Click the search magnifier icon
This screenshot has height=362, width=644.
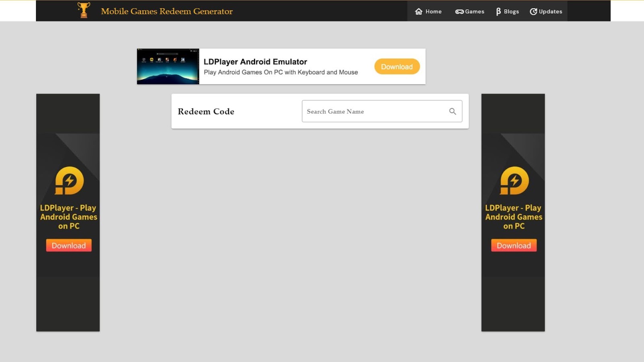[x=453, y=111]
